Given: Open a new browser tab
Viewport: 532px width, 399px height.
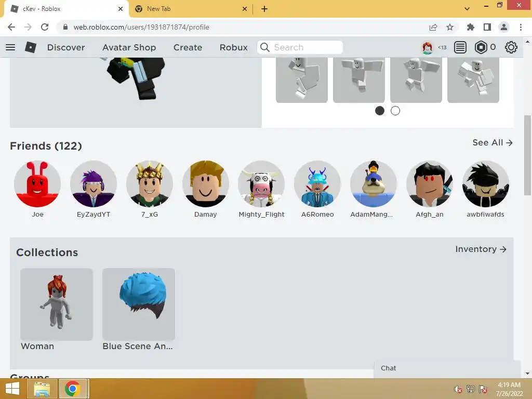Looking at the screenshot, I should click(264, 9).
